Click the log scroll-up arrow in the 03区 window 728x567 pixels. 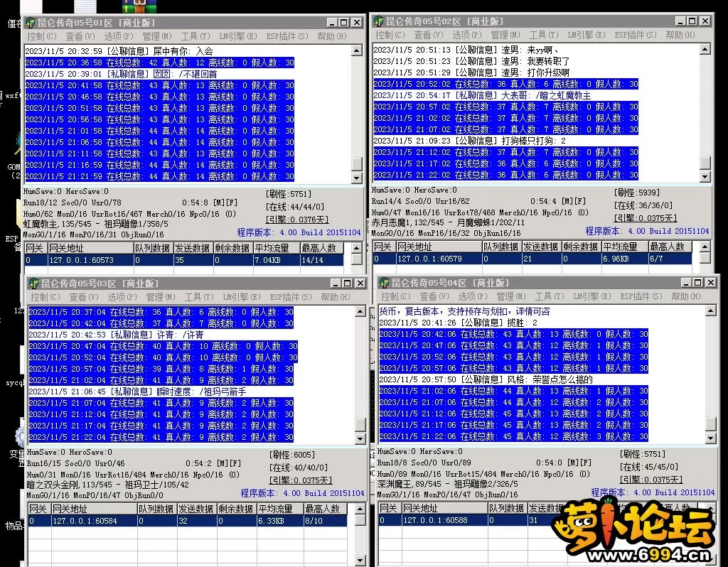pos(360,311)
